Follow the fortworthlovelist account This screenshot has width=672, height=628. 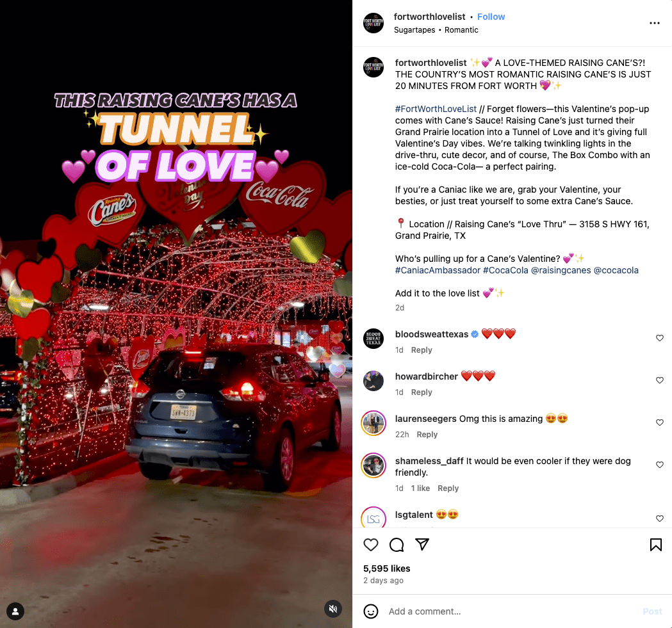[491, 17]
